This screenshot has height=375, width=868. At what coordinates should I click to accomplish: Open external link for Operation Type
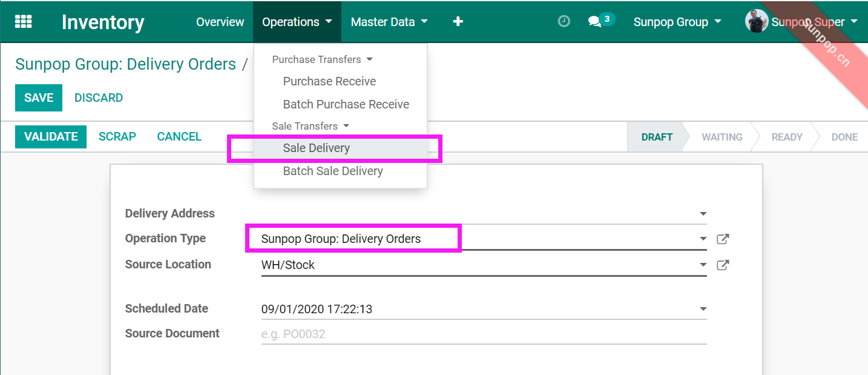722,239
